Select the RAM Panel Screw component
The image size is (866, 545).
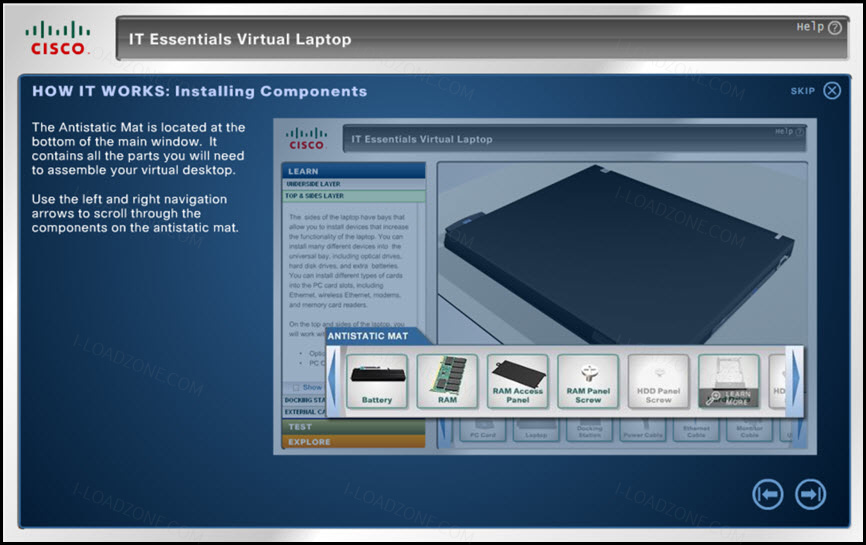[x=588, y=382]
